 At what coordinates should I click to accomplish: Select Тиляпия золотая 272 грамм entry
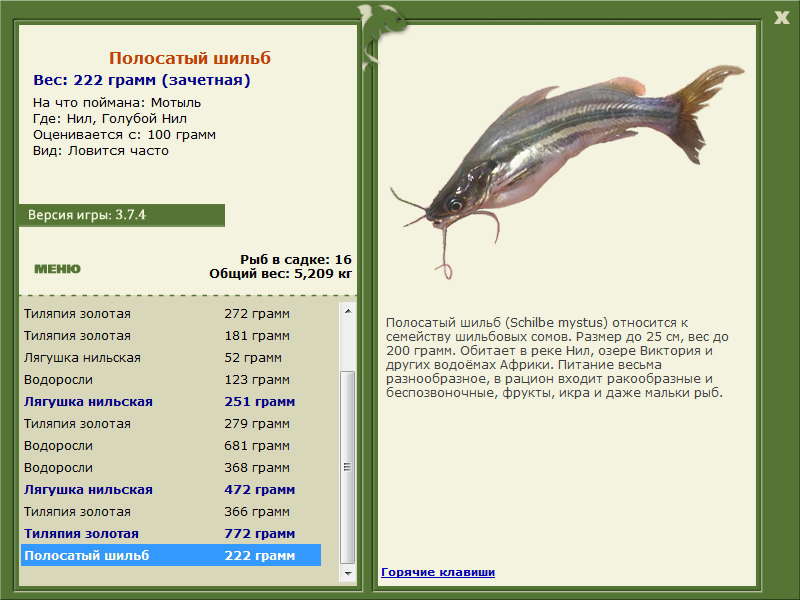(170, 314)
